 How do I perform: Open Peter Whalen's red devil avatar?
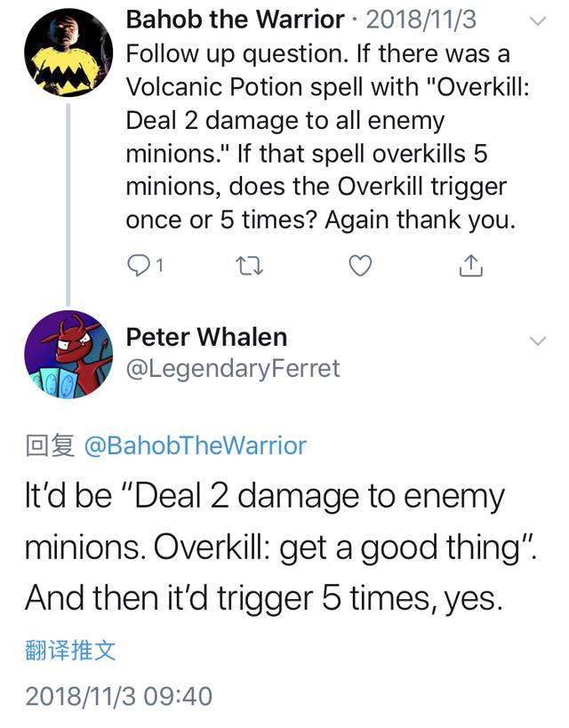tap(68, 354)
